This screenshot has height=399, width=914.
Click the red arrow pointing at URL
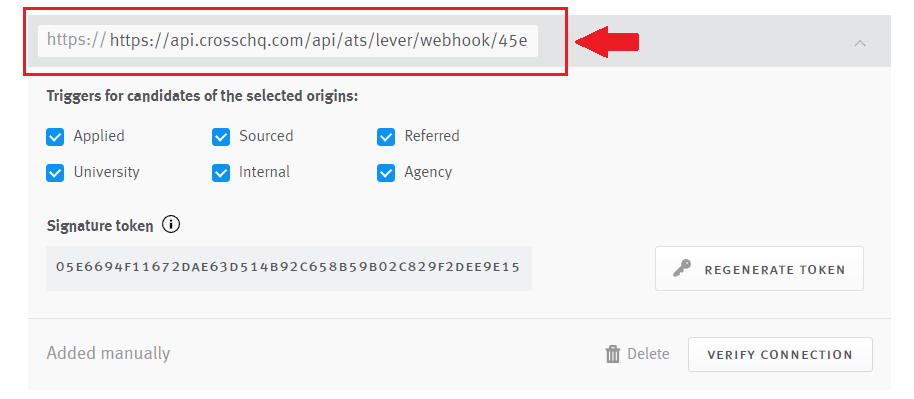point(607,42)
